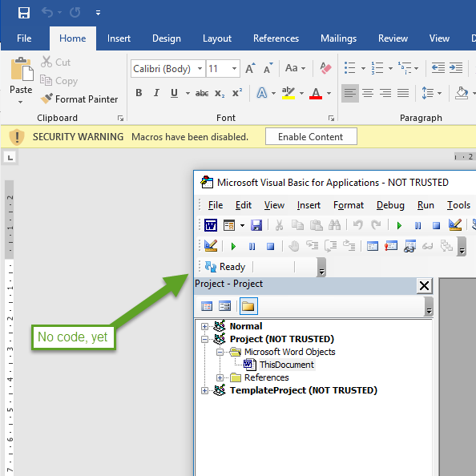Screen dimensions: 476x476
Task: Open Font dialog launcher
Action: coord(331,119)
